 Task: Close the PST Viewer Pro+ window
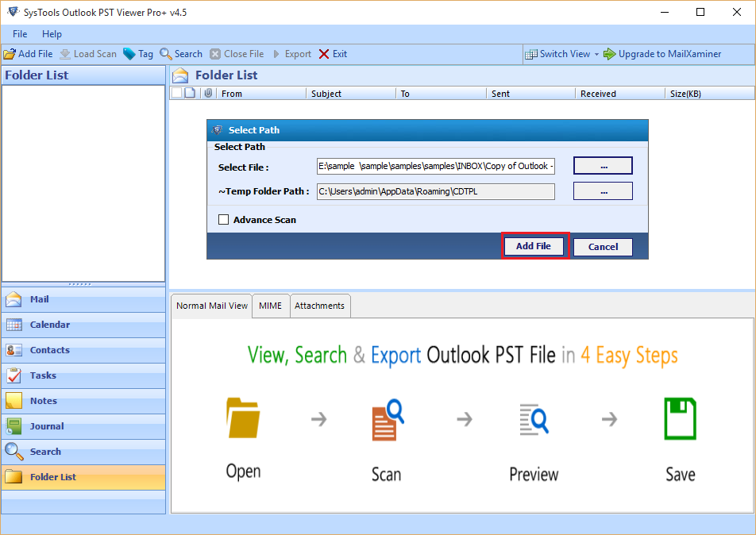pyautogui.click(x=737, y=12)
